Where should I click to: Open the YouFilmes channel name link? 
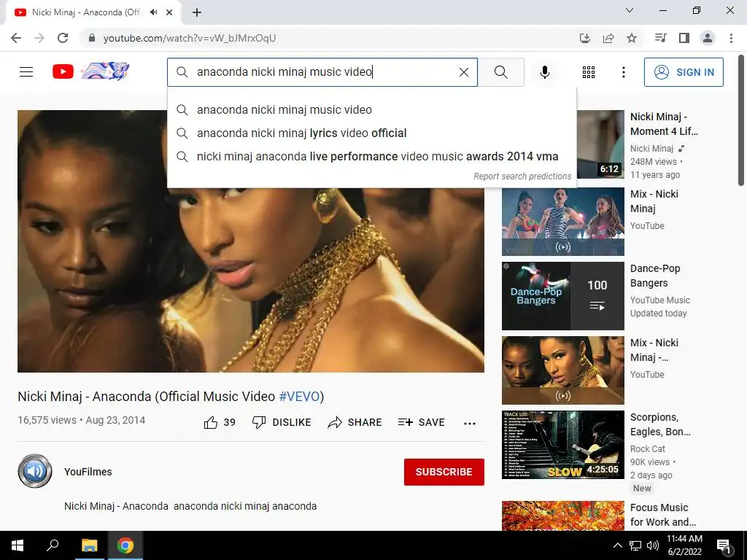88,472
